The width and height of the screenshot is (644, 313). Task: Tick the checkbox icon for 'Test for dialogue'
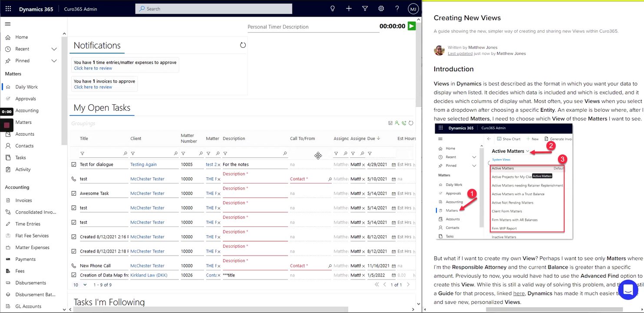(x=74, y=164)
